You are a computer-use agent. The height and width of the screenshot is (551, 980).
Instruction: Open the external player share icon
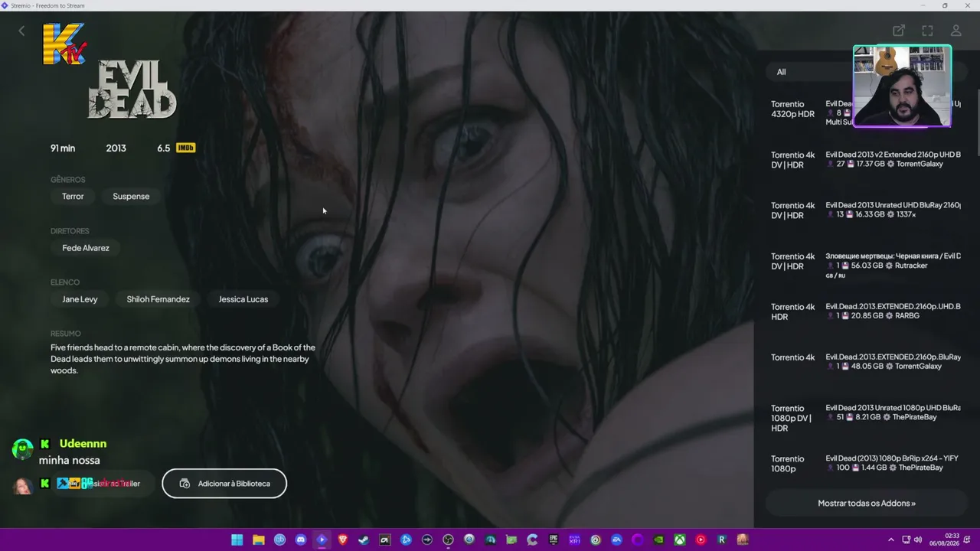pos(899,31)
